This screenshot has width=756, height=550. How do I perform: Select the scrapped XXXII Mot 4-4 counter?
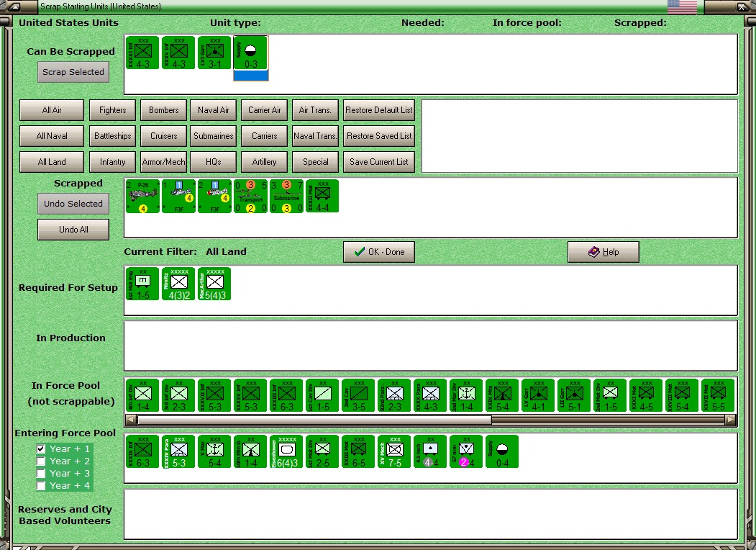(322, 196)
